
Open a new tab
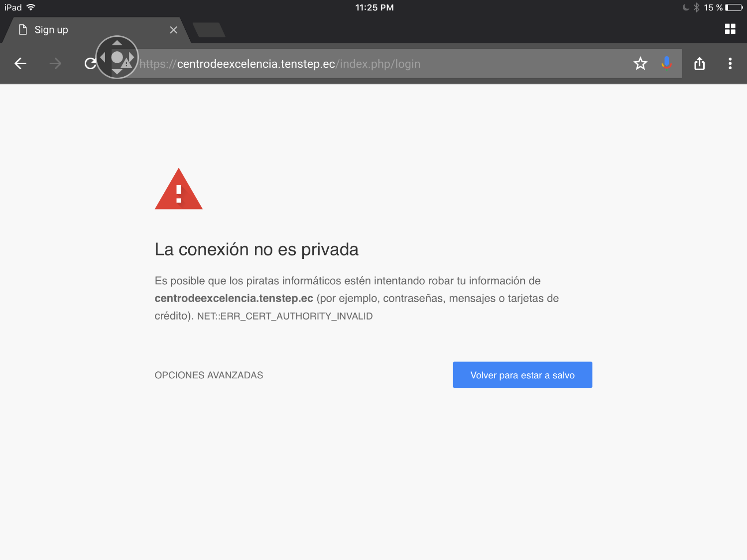pos(209,30)
